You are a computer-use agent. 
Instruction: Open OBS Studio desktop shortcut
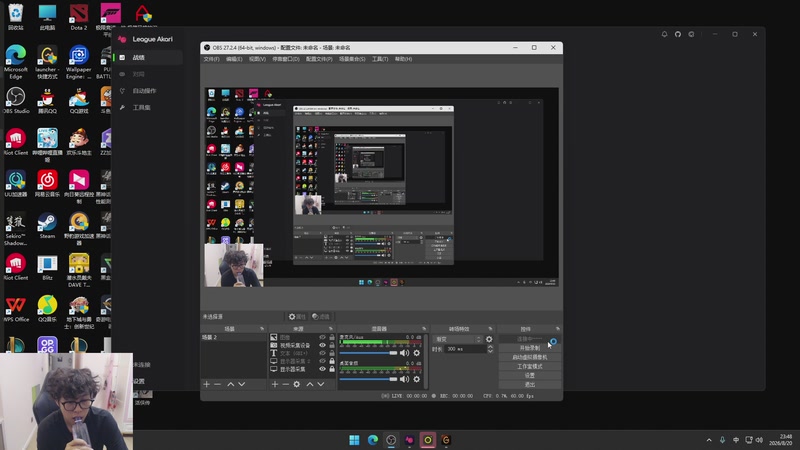pos(16,101)
